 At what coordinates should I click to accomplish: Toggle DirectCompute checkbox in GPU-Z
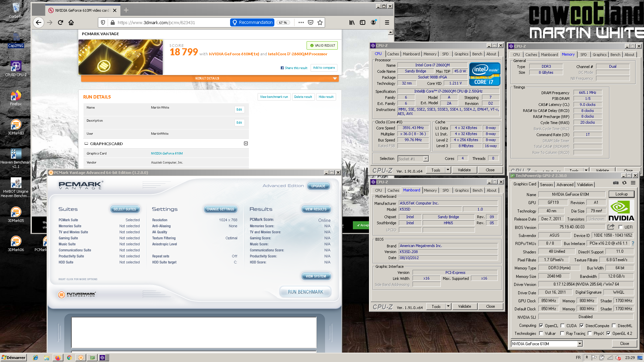[x=582, y=325]
